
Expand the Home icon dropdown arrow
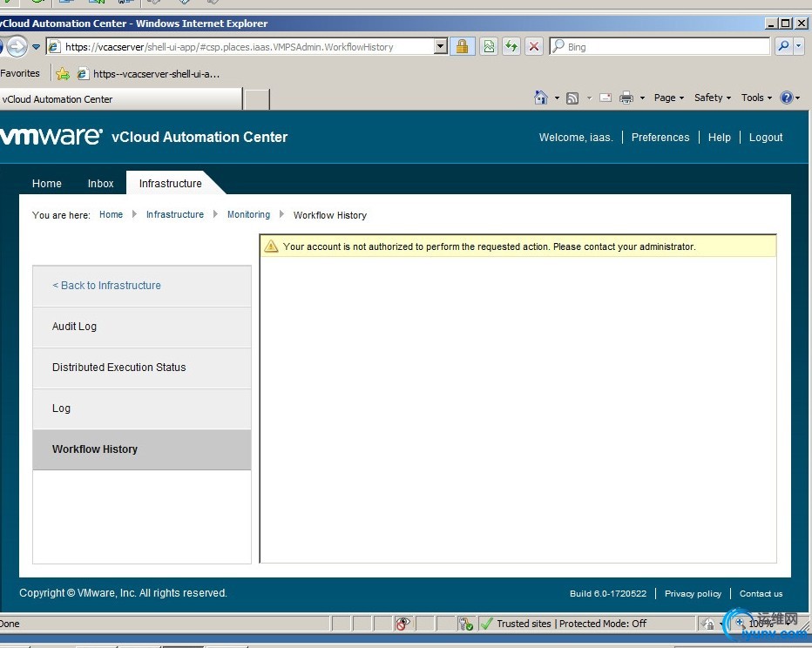pyautogui.click(x=557, y=98)
